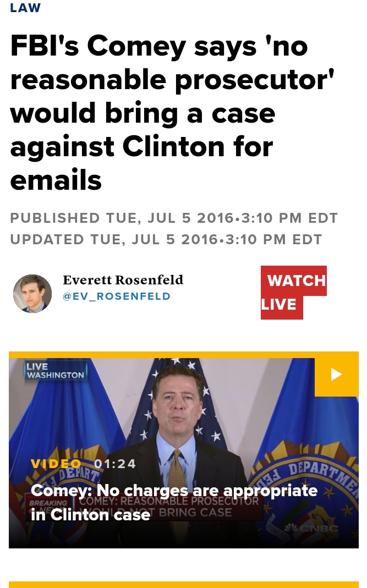Click the word LIVE in red button
The image size is (367, 588).
tap(278, 305)
